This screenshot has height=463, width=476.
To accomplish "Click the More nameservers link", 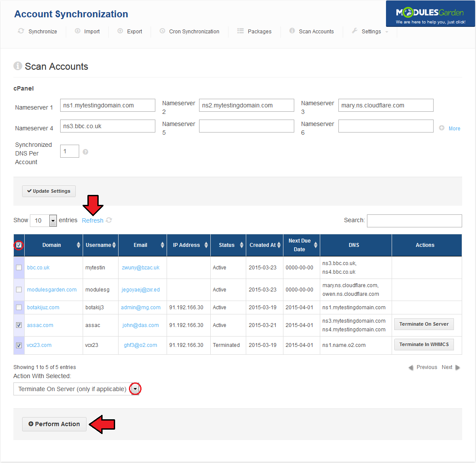I will (454, 129).
